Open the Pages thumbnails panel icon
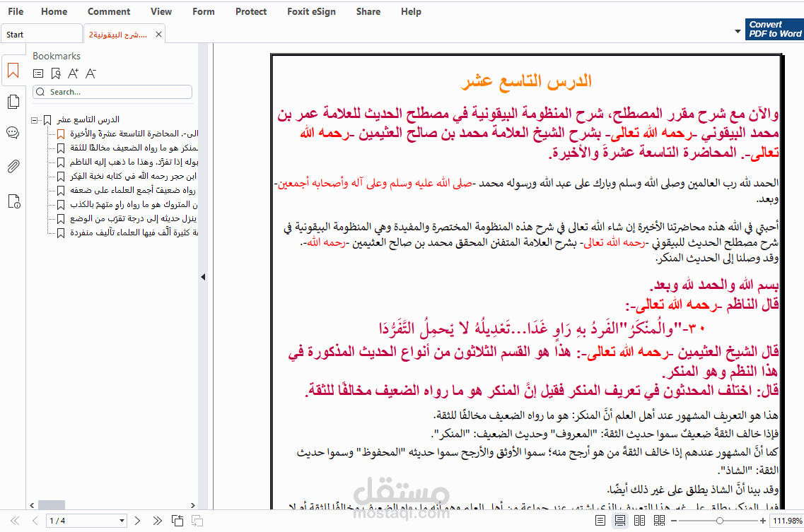804x532 pixels. click(x=13, y=102)
